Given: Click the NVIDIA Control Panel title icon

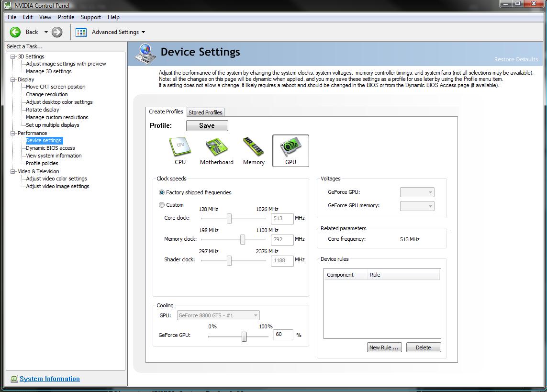Looking at the screenshot, I should tap(8, 5).
